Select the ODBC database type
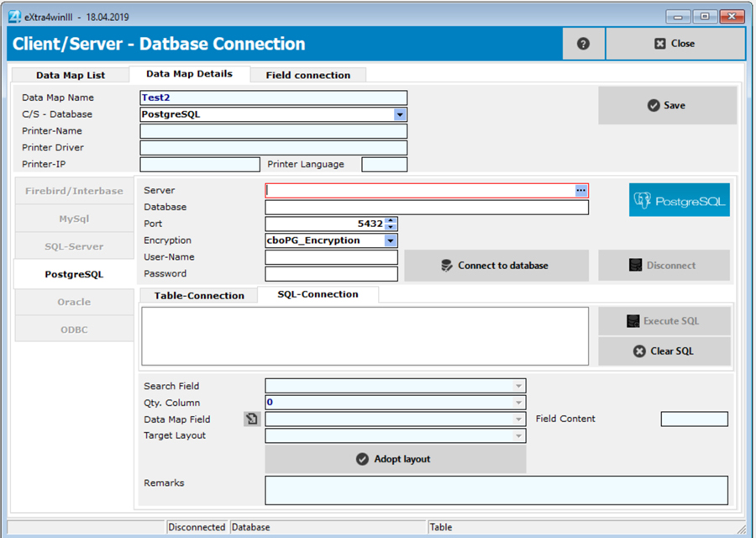This screenshot has width=756, height=538. [x=73, y=329]
